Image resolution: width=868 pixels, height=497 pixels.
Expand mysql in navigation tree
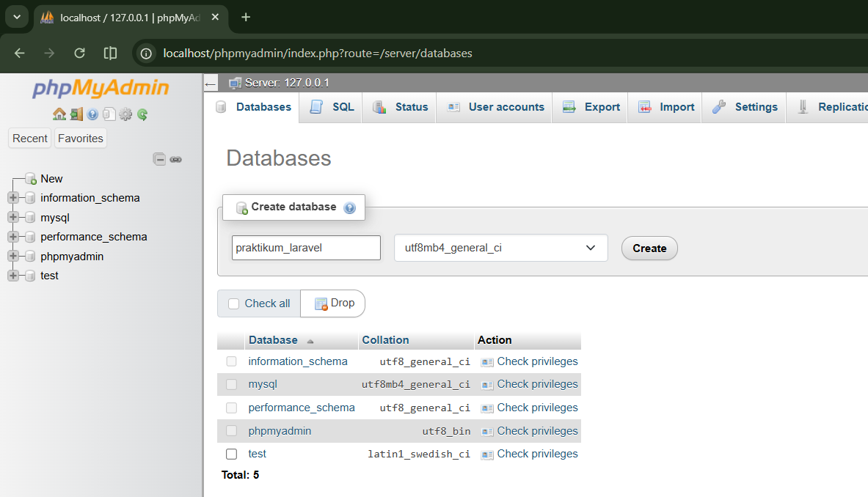(x=13, y=217)
